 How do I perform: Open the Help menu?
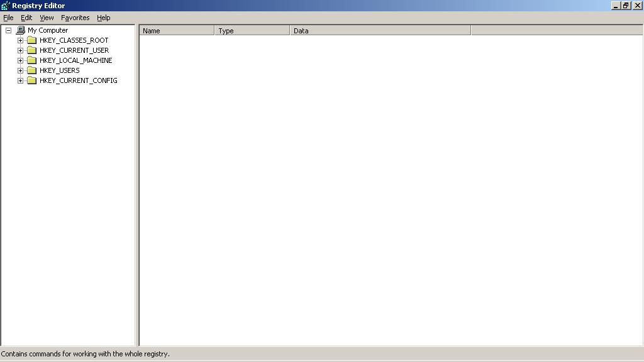[104, 18]
